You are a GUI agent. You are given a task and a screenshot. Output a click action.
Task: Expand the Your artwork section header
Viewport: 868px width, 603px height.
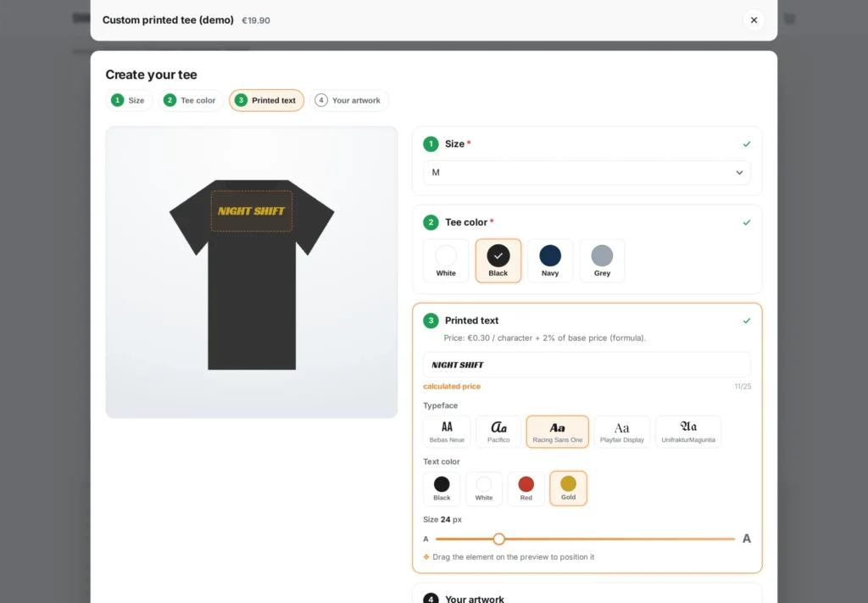tap(587, 599)
